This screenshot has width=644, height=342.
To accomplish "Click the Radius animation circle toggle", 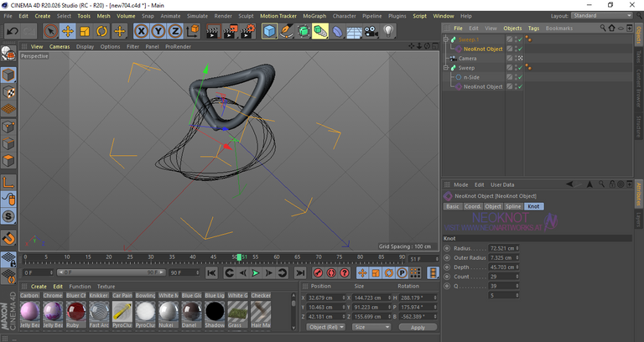I will [x=447, y=248].
